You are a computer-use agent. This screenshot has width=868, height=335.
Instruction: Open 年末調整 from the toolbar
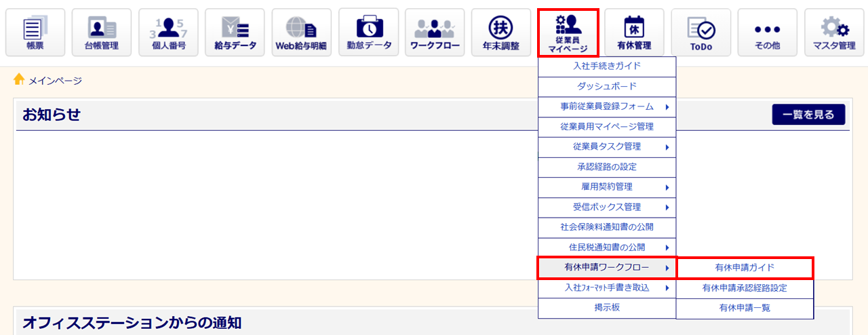[x=501, y=33]
